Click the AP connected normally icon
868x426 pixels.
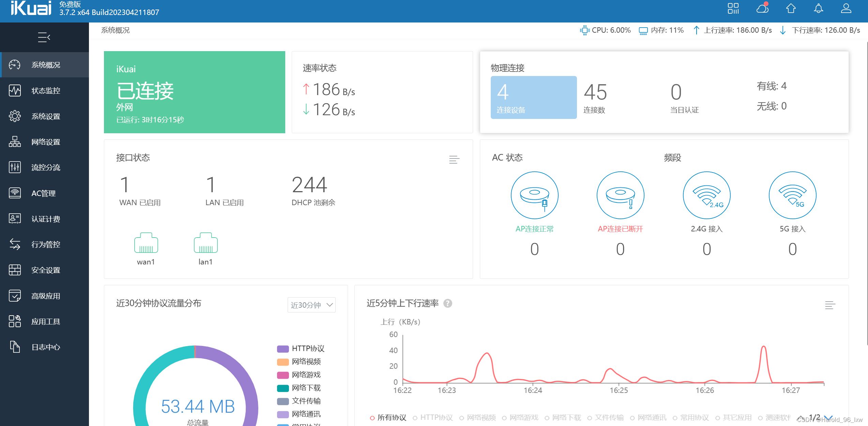coord(534,195)
